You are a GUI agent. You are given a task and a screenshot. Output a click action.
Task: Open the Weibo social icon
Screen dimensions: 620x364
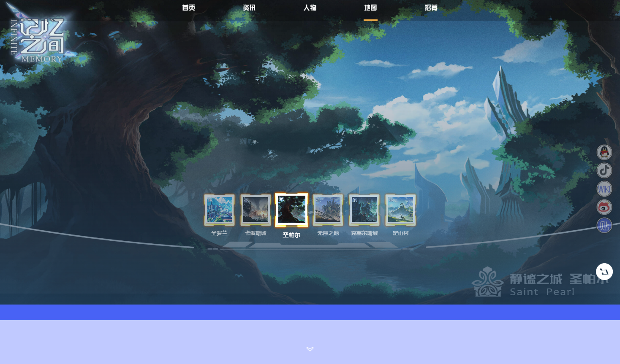(x=604, y=207)
